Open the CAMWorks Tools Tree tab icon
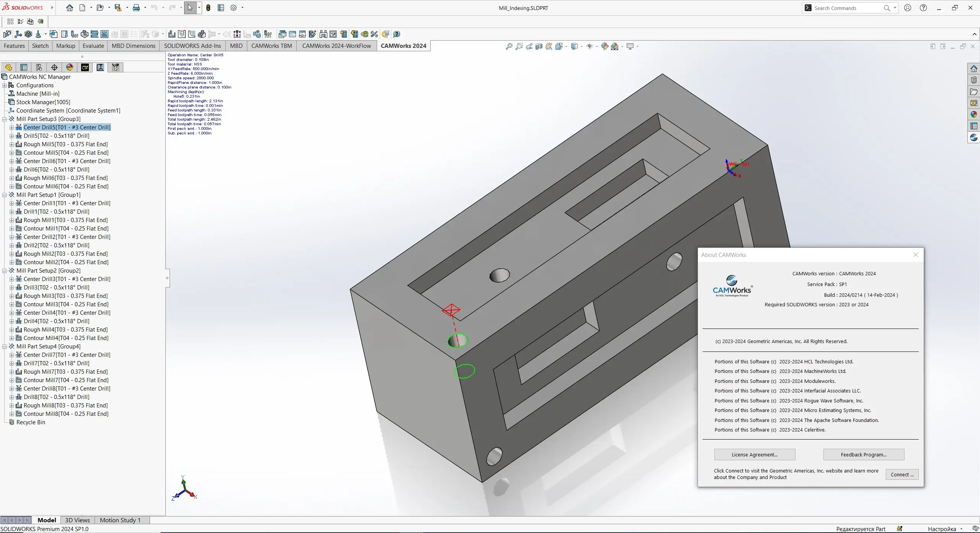This screenshot has height=533, width=980. coord(116,67)
